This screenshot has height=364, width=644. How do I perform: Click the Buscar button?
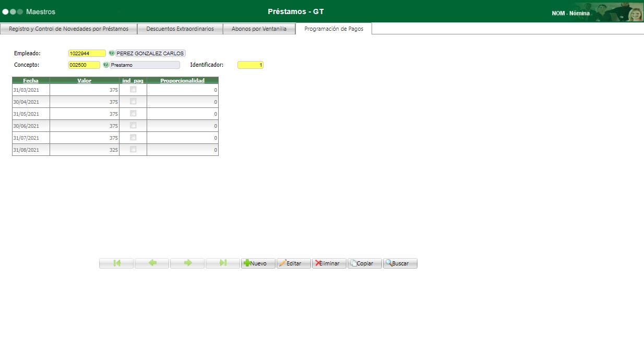(400, 263)
